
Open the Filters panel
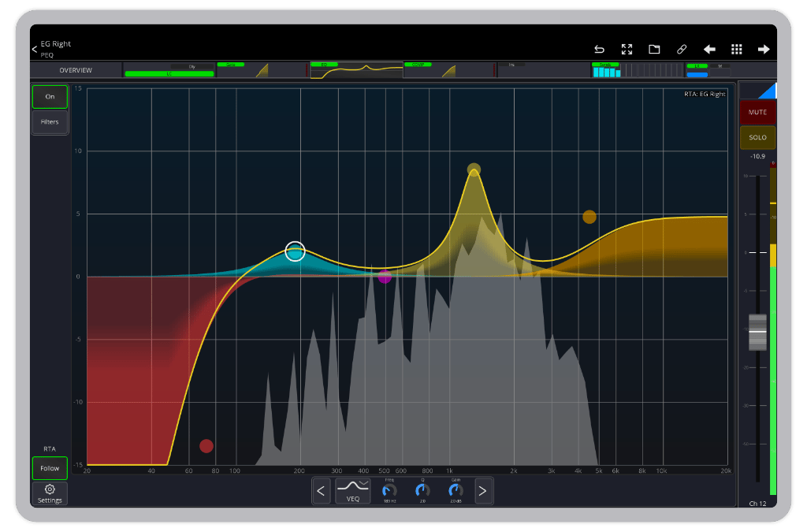[50, 122]
